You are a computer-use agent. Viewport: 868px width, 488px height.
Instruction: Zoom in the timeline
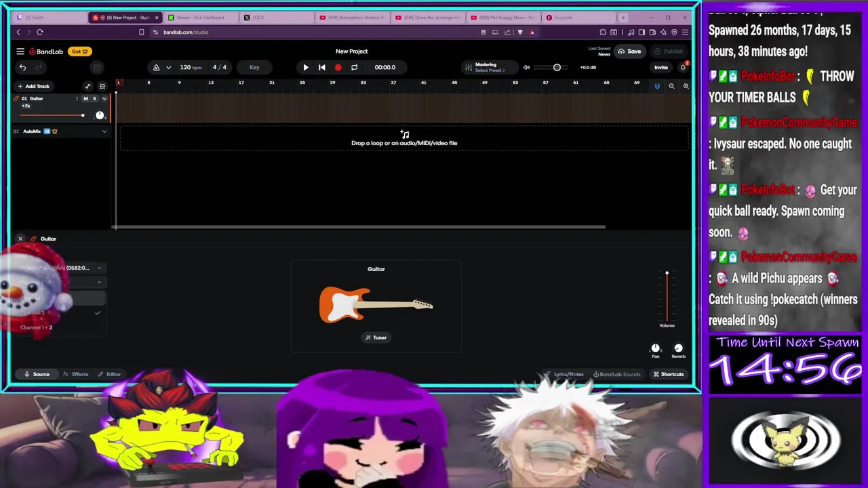pyautogui.click(x=686, y=86)
